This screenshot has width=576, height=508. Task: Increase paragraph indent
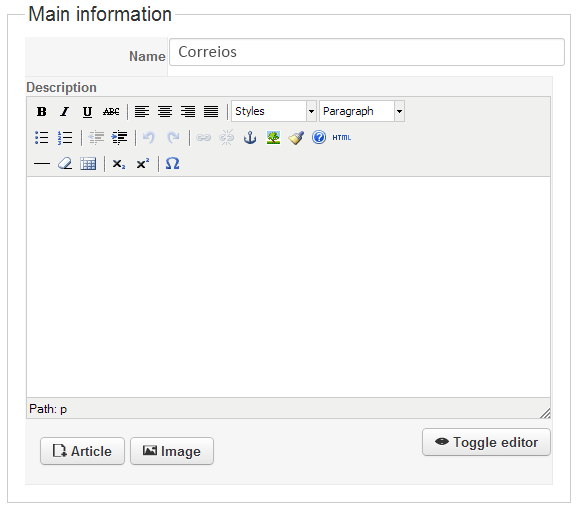pos(119,138)
